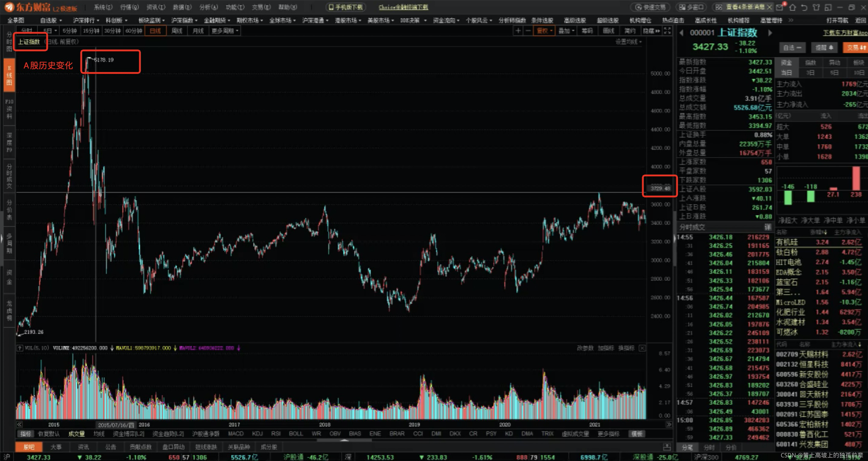The height and width of the screenshot is (461, 868).
Task: Toggle 隐藏 side panel button
Action: point(651,31)
